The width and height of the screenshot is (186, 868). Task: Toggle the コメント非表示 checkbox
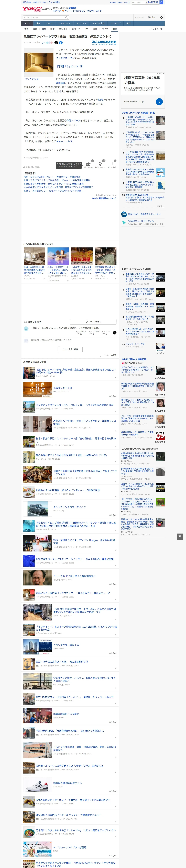pyautogui.click(x=102, y=355)
